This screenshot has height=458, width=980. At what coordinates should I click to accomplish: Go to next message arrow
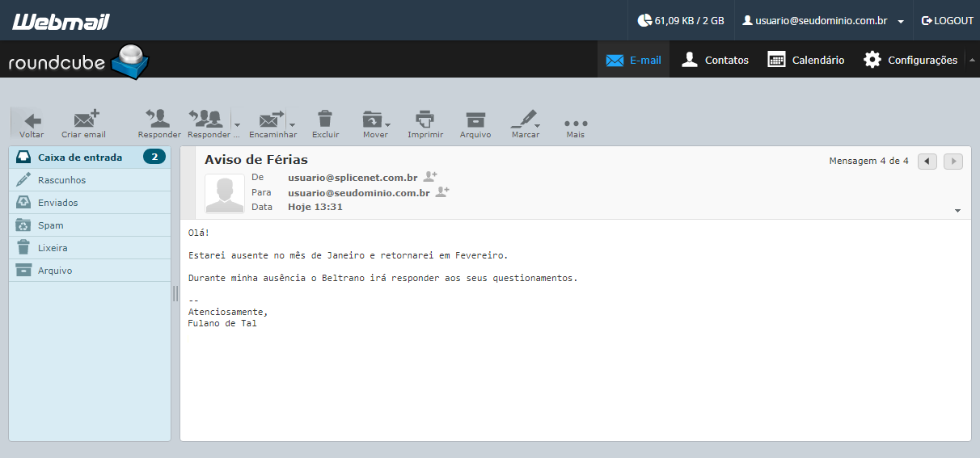click(953, 162)
